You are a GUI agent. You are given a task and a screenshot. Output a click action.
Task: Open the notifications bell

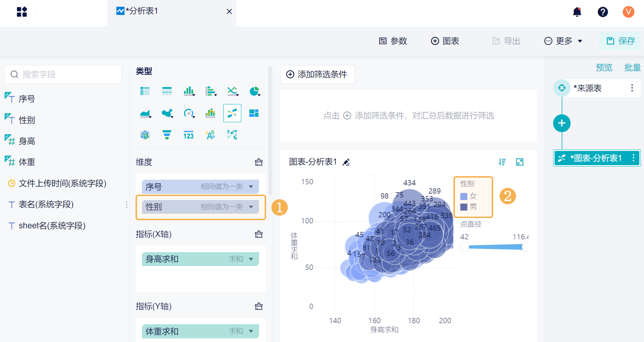coord(577,12)
